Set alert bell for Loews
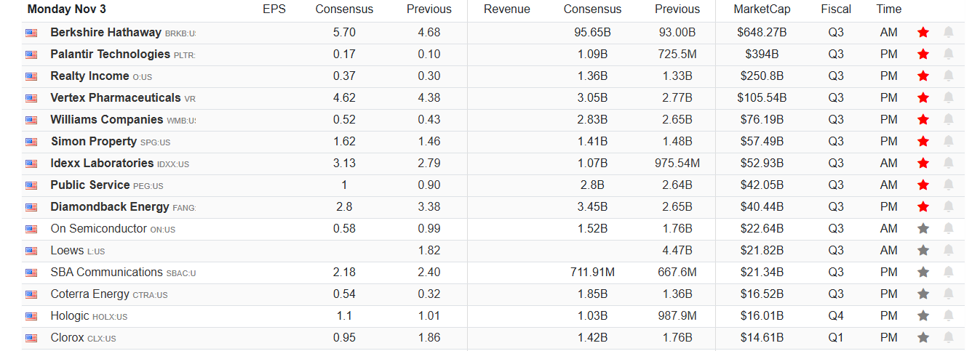 948,251
